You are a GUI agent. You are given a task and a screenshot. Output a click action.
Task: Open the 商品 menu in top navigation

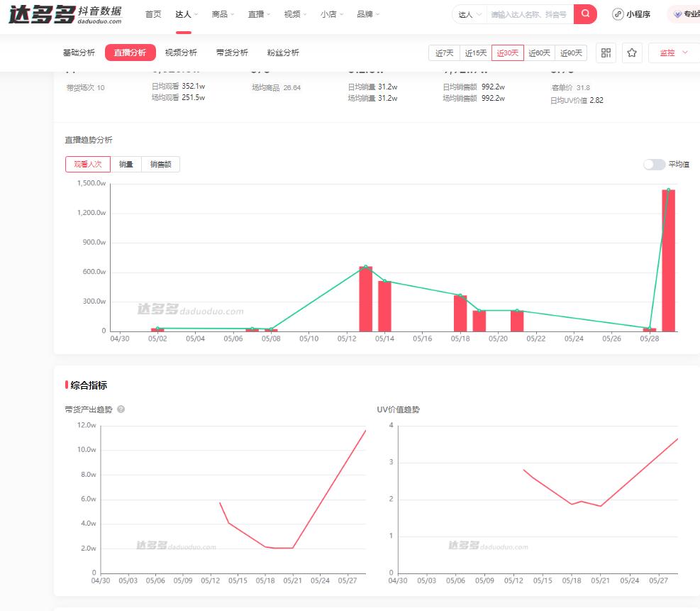pos(220,13)
